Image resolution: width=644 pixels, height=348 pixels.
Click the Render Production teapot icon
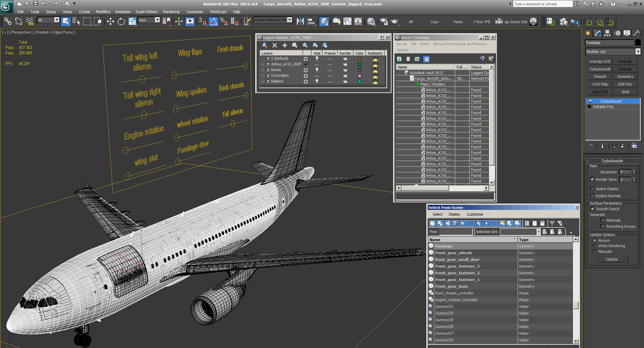point(395,21)
